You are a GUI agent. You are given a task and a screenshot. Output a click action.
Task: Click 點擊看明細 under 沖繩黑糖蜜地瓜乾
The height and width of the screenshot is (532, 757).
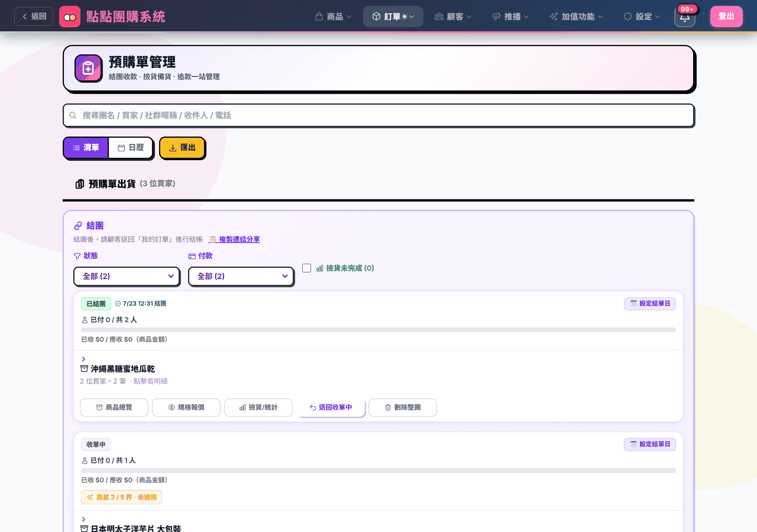tap(150, 381)
